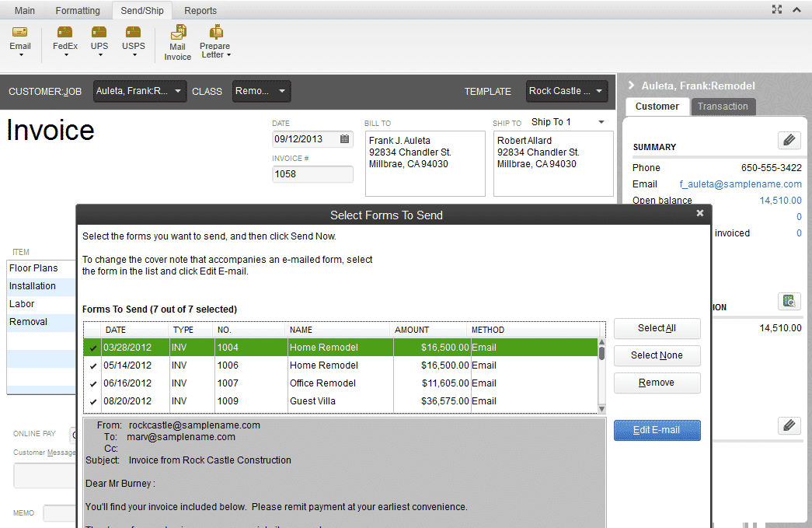Screen dimensions: 812x528
Task: Click the USPS shipping icon
Action: [133, 32]
